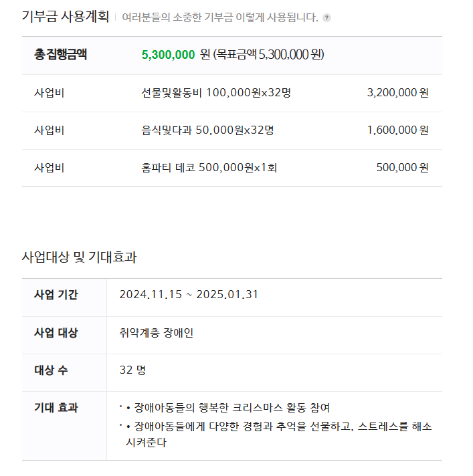The height and width of the screenshot is (476, 473).
Task: Select the 음식및다과 50,000원x32명 row
Action: pos(231,130)
